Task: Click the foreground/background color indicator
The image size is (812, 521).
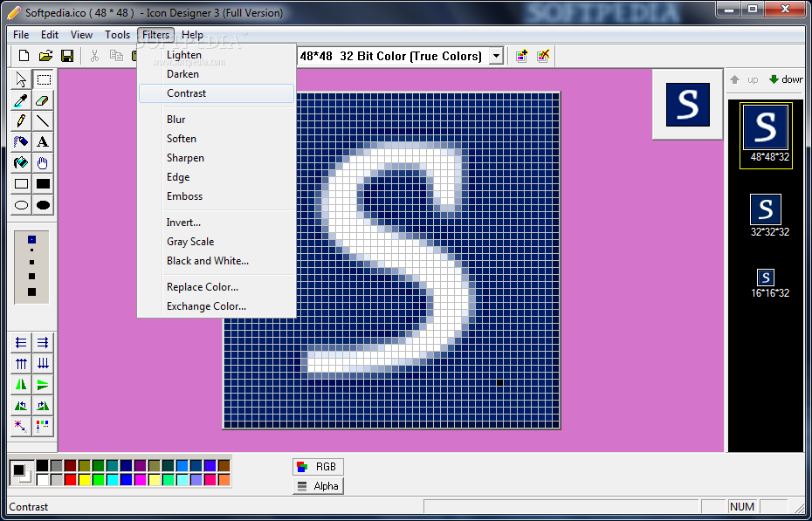Action: (x=21, y=472)
